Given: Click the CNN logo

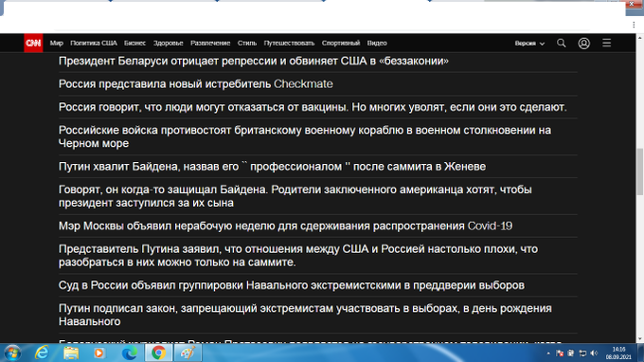Looking at the screenshot, I should click(x=33, y=43).
